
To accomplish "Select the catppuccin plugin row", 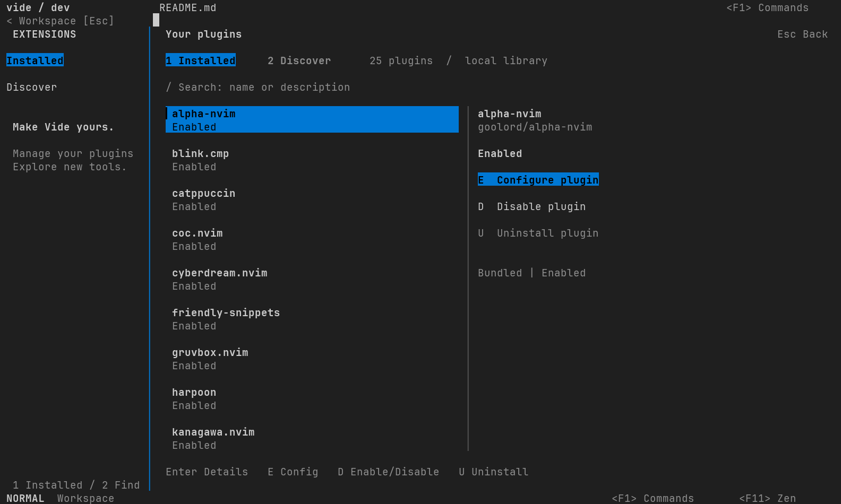I will point(312,199).
